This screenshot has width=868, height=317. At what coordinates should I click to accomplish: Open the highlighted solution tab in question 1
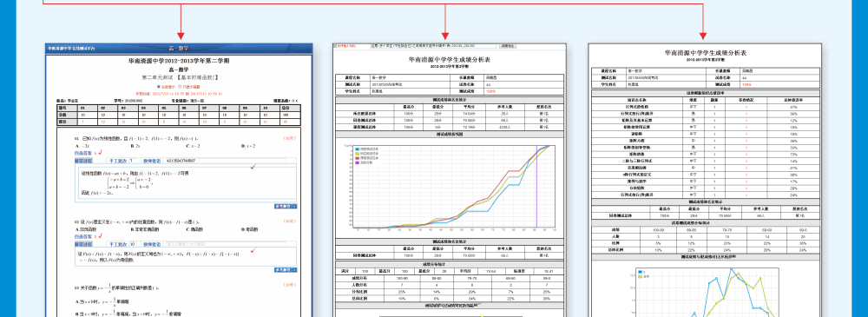83,161
